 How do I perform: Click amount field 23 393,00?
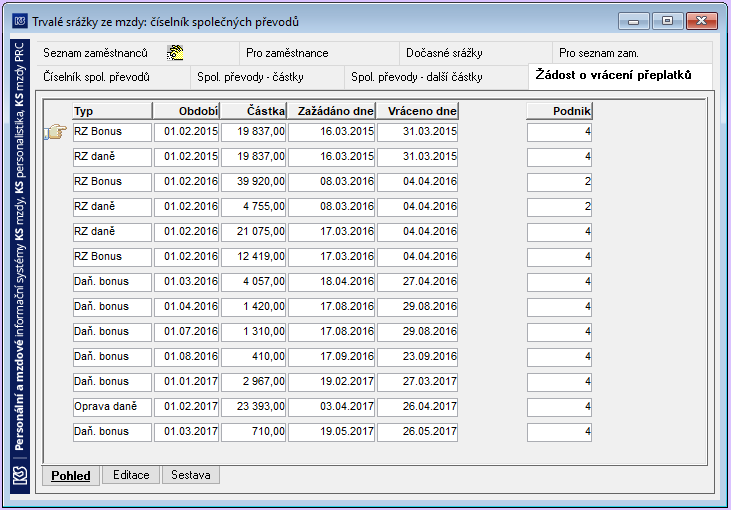(x=253, y=407)
